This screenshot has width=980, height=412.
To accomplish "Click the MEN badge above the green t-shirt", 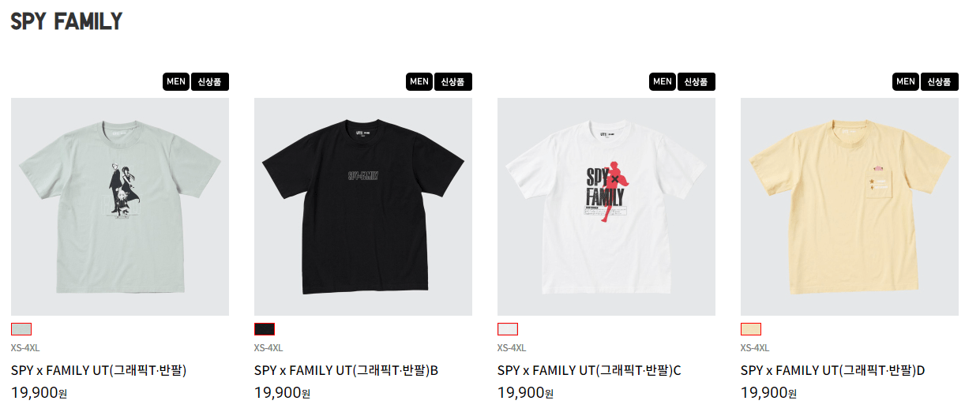I will point(176,81).
